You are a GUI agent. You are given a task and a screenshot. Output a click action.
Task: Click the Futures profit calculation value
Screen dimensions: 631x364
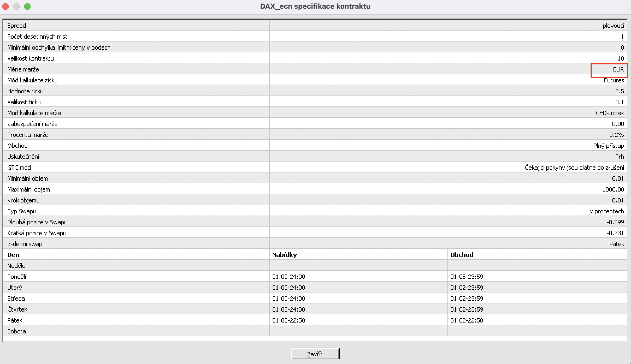click(x=614, y=80)
